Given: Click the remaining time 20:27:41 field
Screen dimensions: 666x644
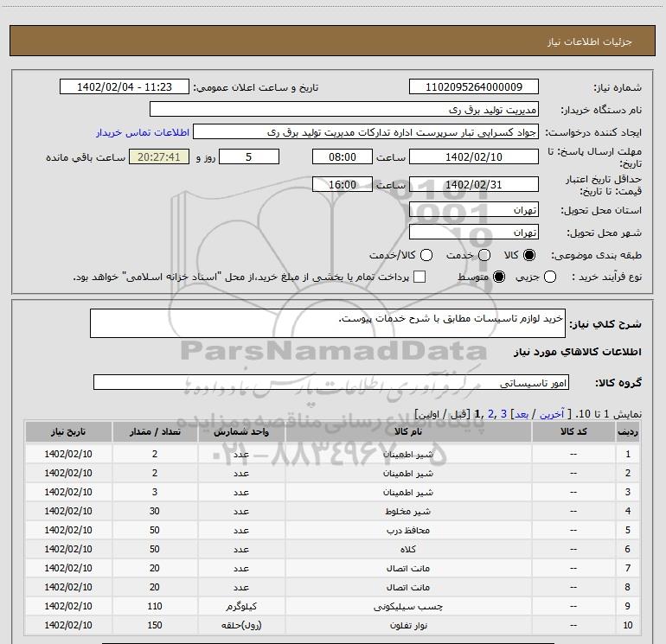Looking at the screenshot, I should (159, 156).
